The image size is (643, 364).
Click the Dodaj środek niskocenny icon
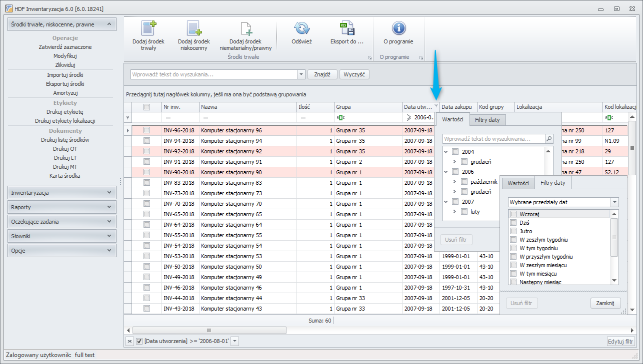click(193, 28)
